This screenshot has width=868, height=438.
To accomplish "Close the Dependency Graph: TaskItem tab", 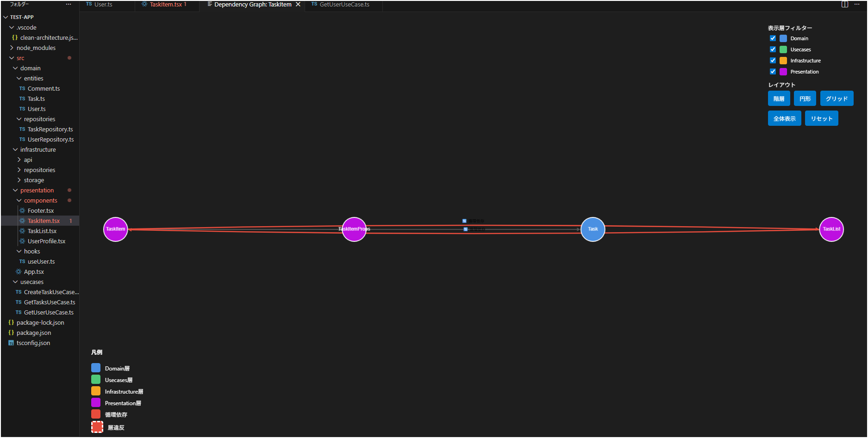I will (x=298, y=4).
